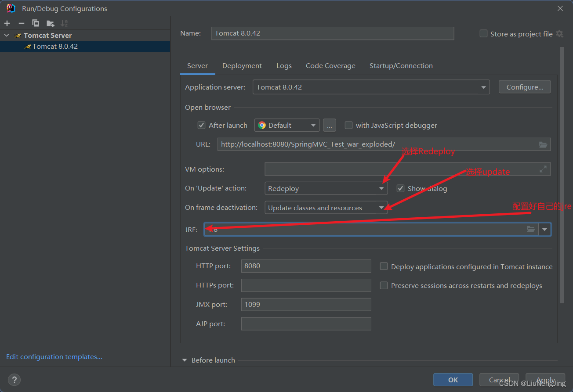Browse URL with the folder icon
The width and height of the screenshot is (573, 392).
[543, 144]
